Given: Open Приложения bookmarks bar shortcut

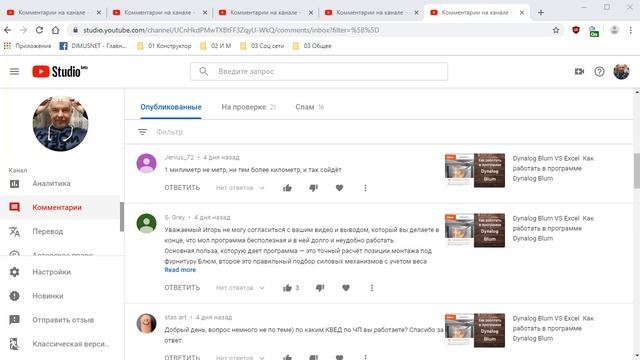Looking at the screenshot, I should pyautogui.click(x=27, y=46).
